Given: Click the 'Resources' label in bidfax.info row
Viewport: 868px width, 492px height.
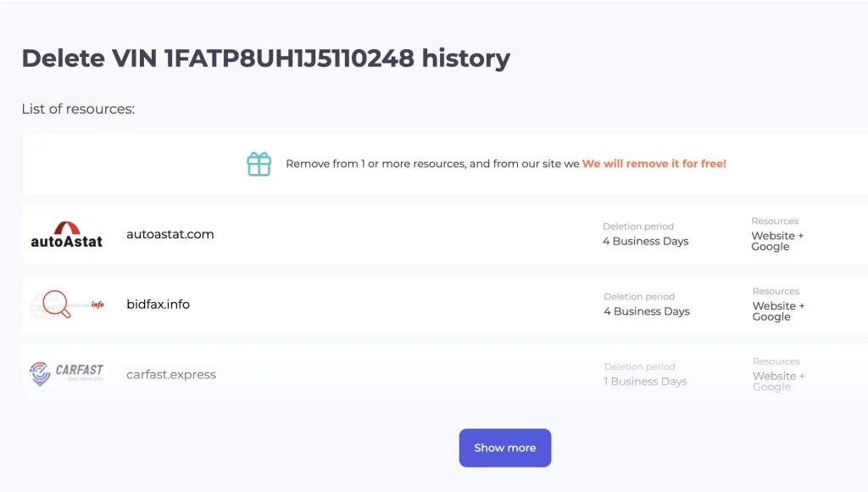Looking at the screenshot, I should [x=776, y=291].
